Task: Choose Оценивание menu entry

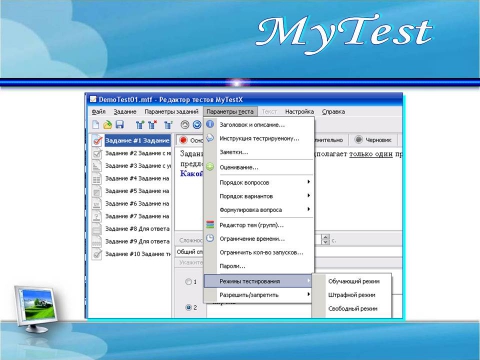Action: tap(259, 167)
